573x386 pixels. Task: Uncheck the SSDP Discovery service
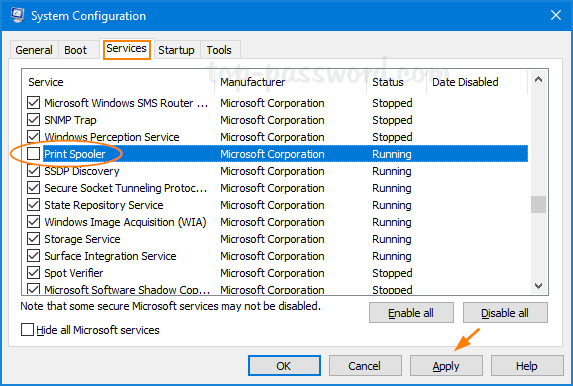pos(33,171)
